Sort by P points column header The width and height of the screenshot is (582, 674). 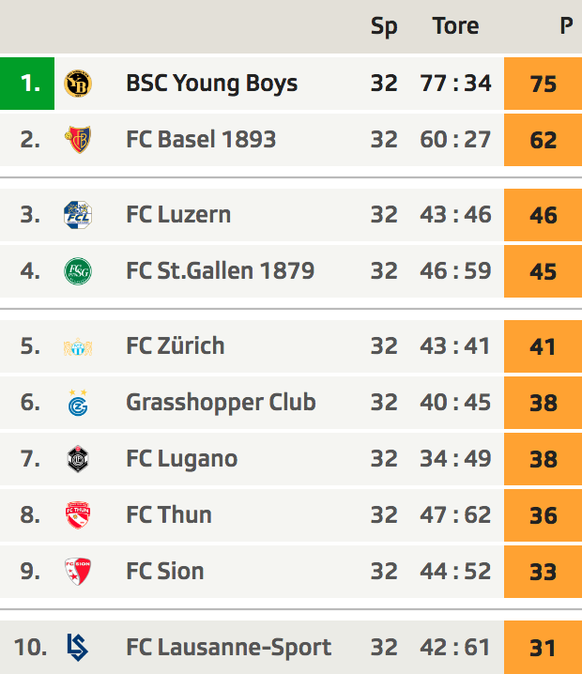point(566,26)
